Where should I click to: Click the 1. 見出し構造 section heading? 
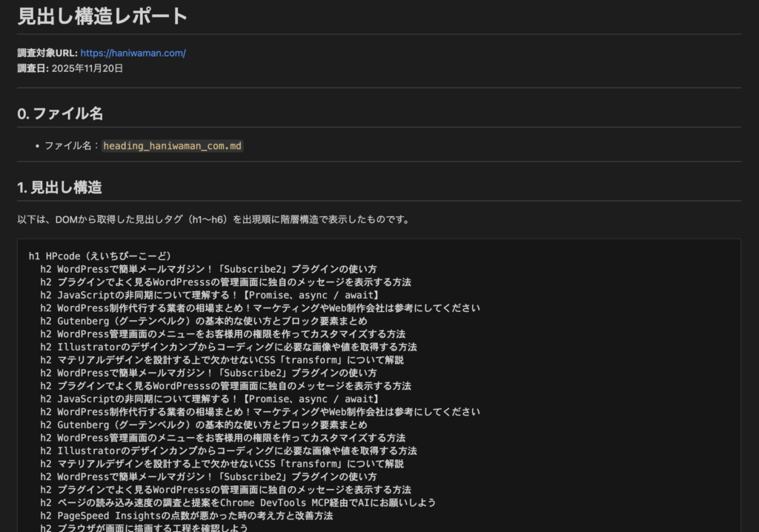59,187
